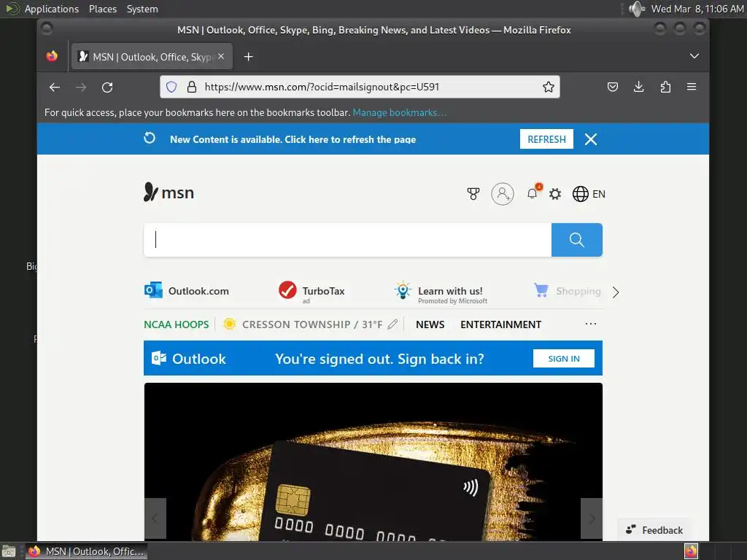Click the volume speaker icon in panel

(x=636, y=9)
